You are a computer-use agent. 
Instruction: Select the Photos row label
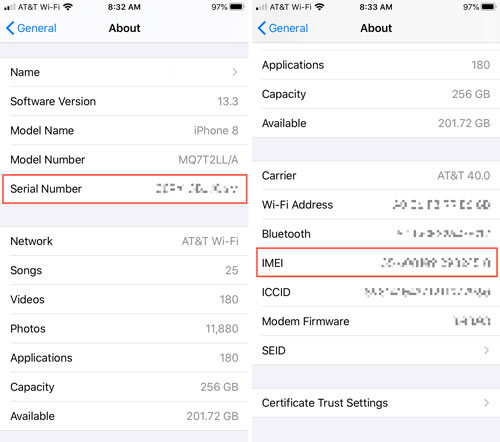point(28,329)
